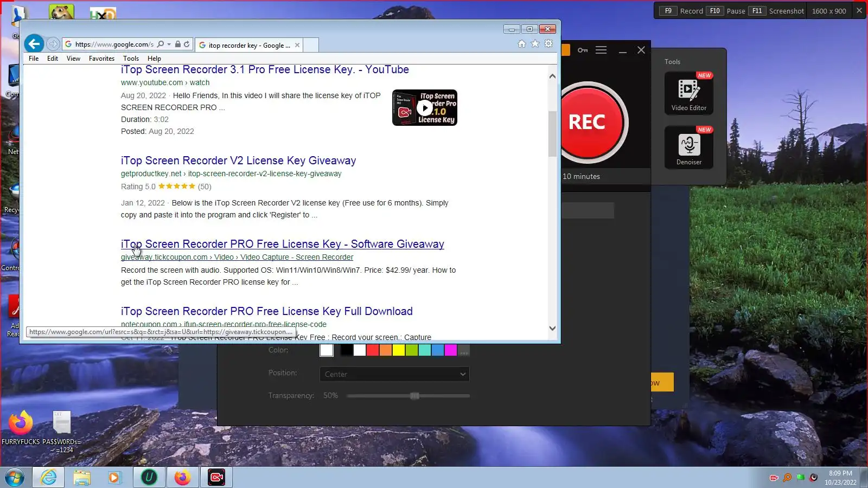Open 'iTop Screen Recorder V2 License Key Giveaway' link

click(x=238, y=160)
